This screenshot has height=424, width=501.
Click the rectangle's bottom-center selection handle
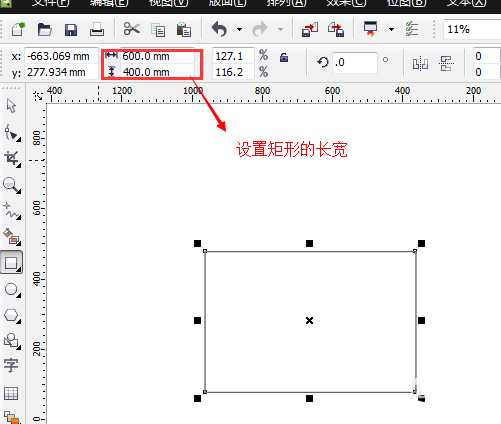click(x=309, y=398)
